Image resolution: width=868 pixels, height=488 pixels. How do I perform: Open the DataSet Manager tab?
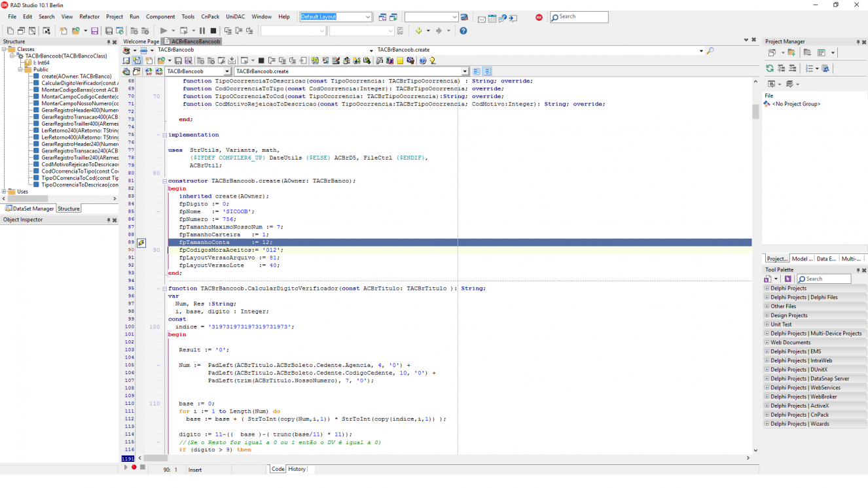coord(29,209)
